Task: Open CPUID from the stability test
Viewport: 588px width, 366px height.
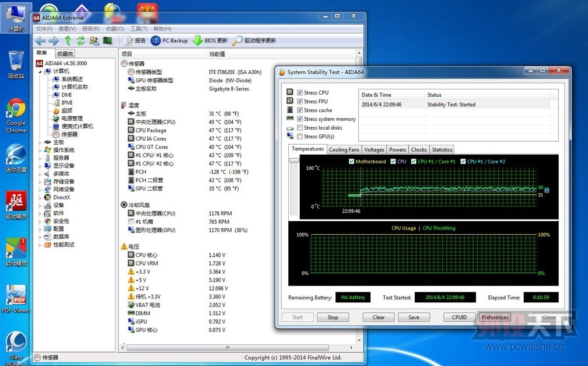Action: pyautogui.click(x=459, y=318)
